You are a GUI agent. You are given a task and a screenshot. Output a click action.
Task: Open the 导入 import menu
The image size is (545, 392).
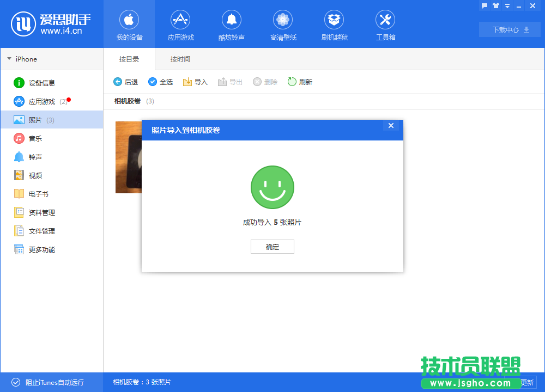point(195,82)
